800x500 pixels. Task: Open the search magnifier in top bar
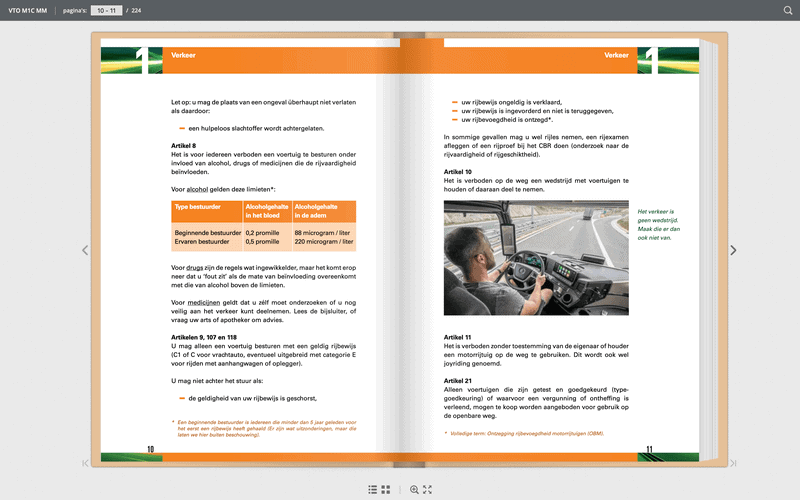(788, 10)
